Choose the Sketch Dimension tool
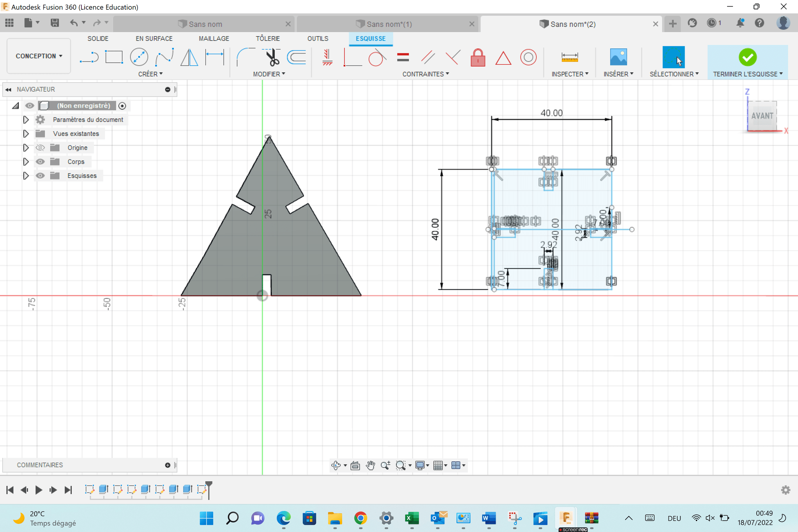This screenshot has width=798, height=532. (x=215, y=57)
